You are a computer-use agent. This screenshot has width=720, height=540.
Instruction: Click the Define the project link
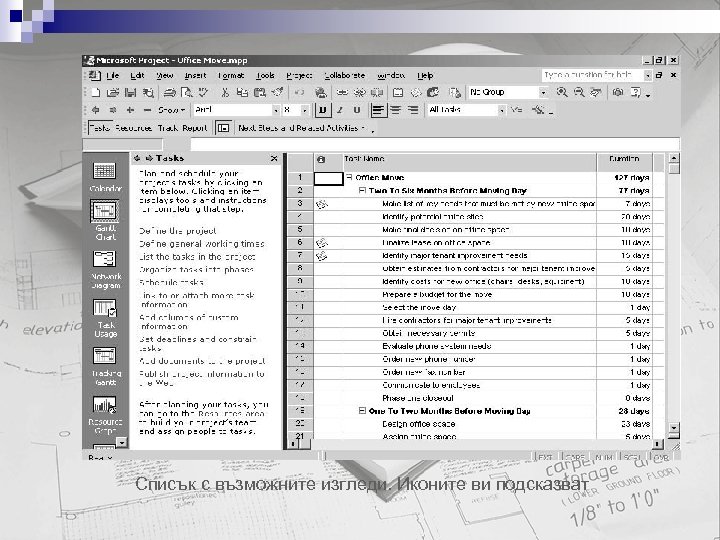pos(178,231)
